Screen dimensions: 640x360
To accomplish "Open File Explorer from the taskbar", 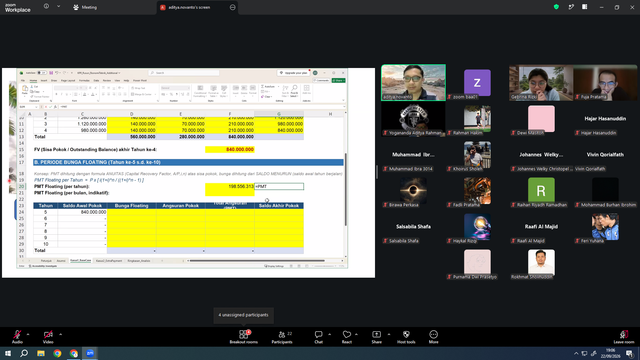I will [x=41, y=353].
